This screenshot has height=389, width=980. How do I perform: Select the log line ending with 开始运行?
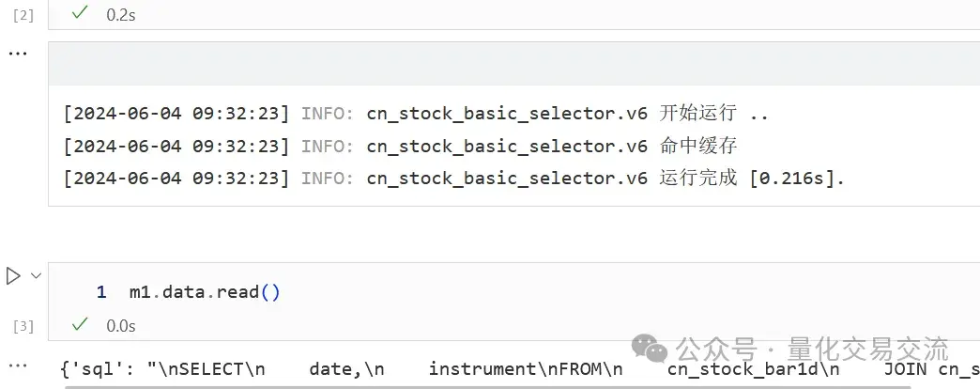tap(415, 114)
